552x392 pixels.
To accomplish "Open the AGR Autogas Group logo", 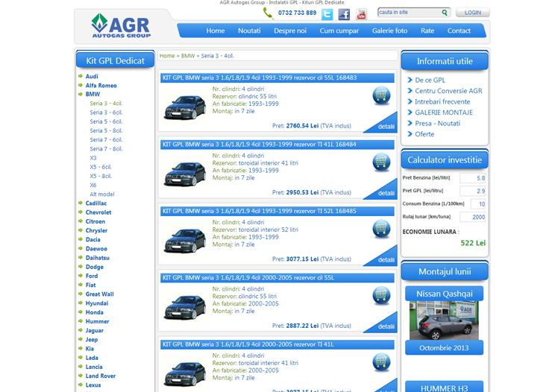I will (x=121, y=25).
